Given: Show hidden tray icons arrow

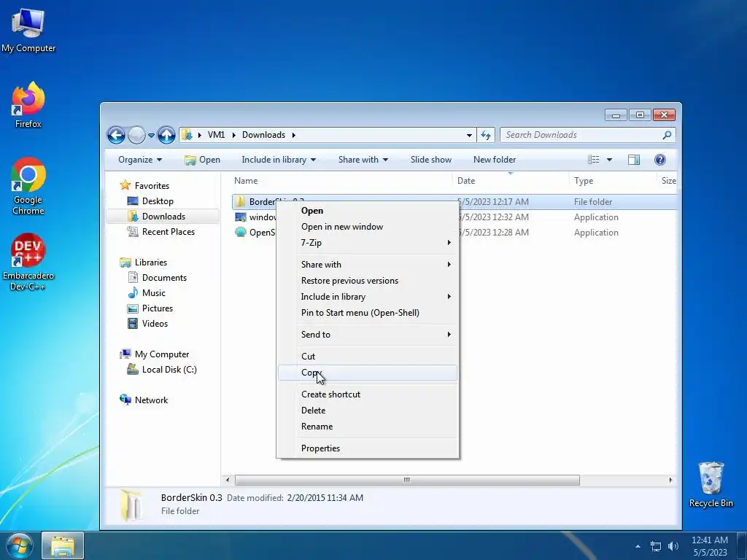Looking at the screenshot, I should tap(638, 546).
